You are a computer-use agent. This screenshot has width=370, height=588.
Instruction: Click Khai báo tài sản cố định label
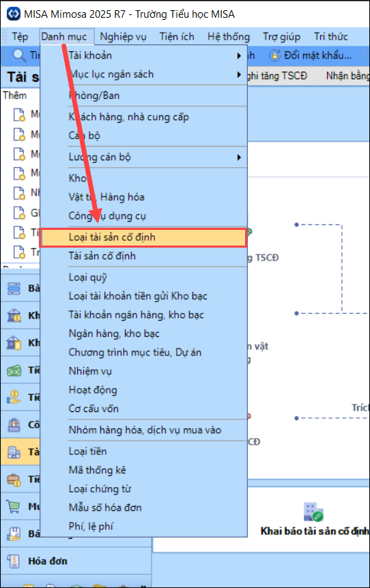[x=315, y=531]
